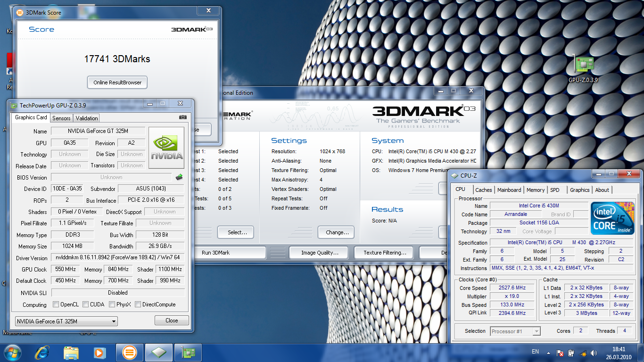Click Change... button under 3DMark03 Settings
Image resolution: width=644 pixels, height=362 pixels.
pos(337,232)
